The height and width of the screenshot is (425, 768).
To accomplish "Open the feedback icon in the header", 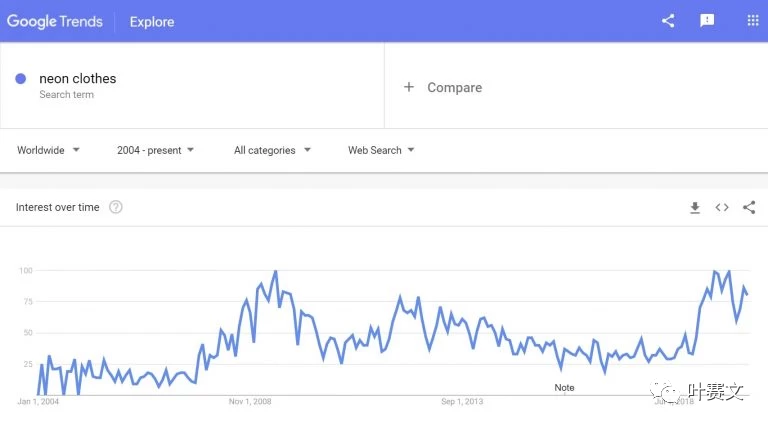I will 708,21.
